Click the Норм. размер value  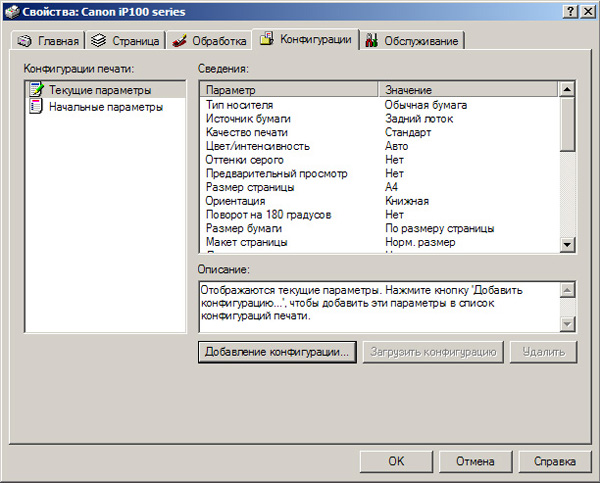[x=420, y=242]
